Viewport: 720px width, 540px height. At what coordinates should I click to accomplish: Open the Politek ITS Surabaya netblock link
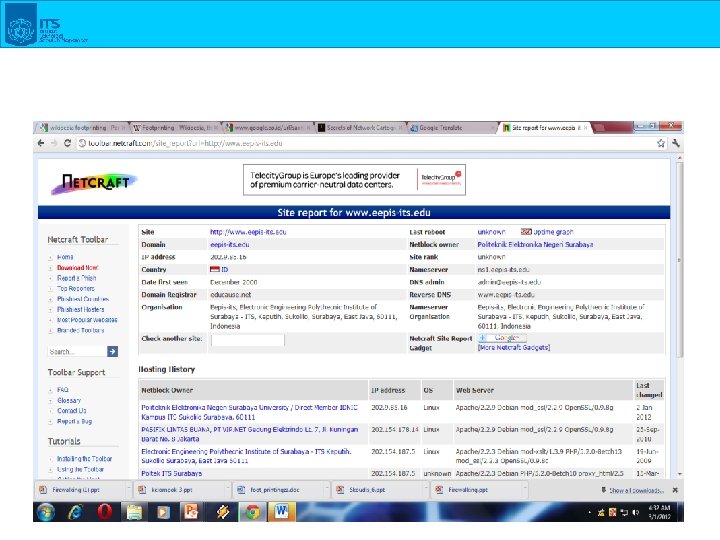[x=172, y=473]
